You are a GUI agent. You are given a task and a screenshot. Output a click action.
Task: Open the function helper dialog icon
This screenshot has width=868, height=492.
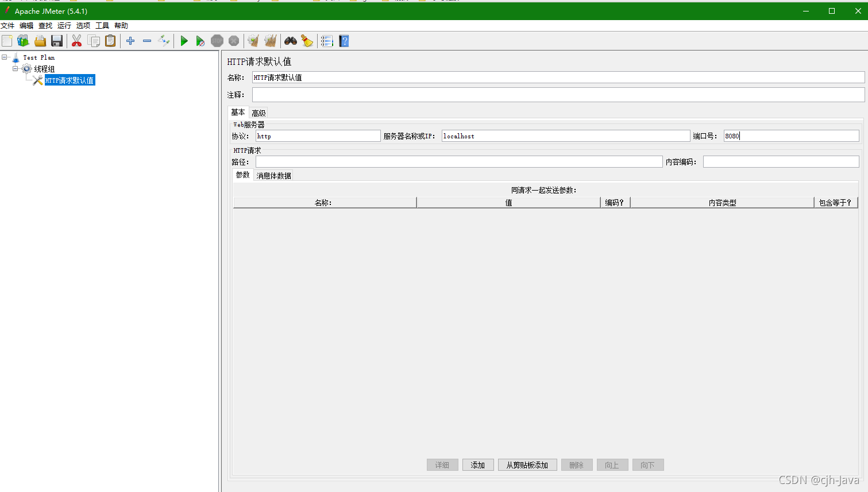[x=327, y=41]
